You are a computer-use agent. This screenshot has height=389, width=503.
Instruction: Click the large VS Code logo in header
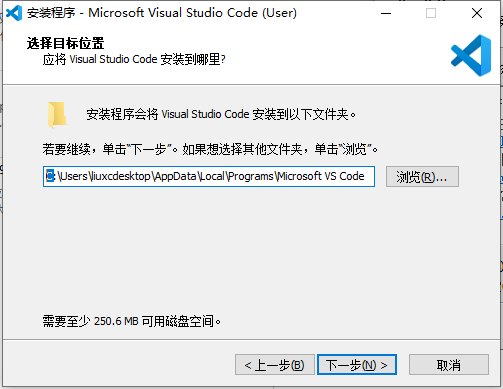471,55
